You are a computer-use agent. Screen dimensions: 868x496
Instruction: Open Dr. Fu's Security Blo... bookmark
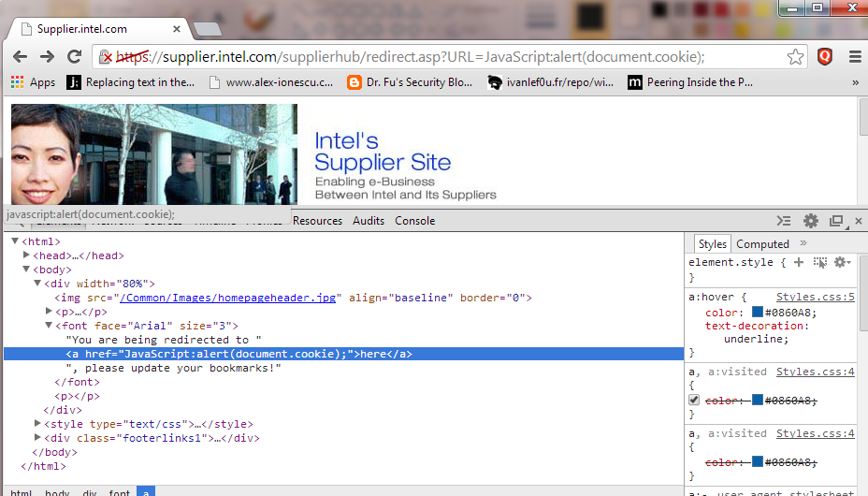410,82
